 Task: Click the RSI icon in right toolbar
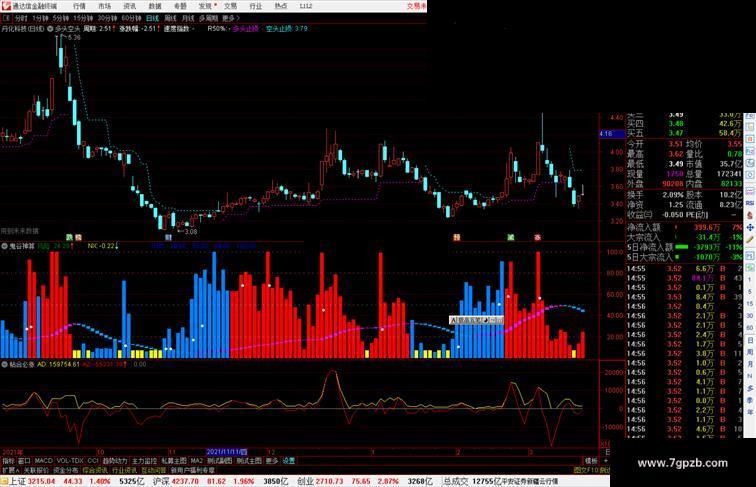point(750,203)
